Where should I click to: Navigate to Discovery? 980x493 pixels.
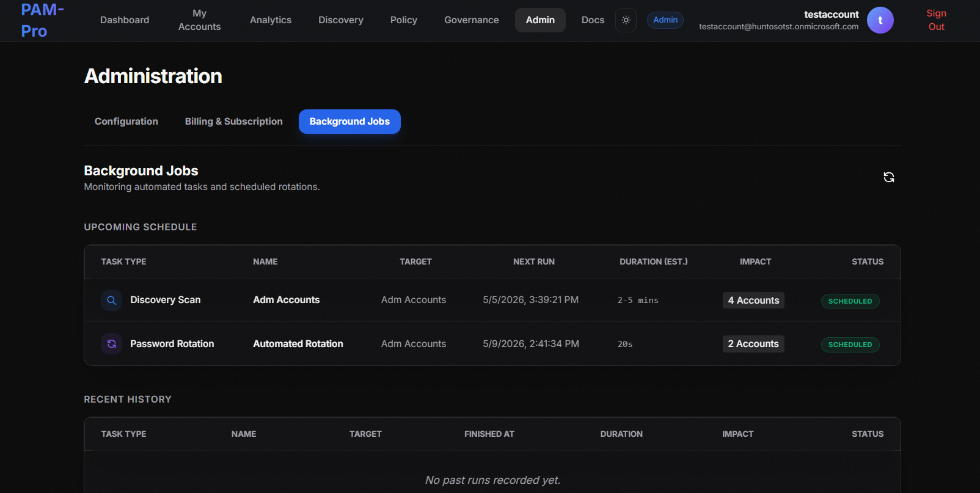click(341, 20)
